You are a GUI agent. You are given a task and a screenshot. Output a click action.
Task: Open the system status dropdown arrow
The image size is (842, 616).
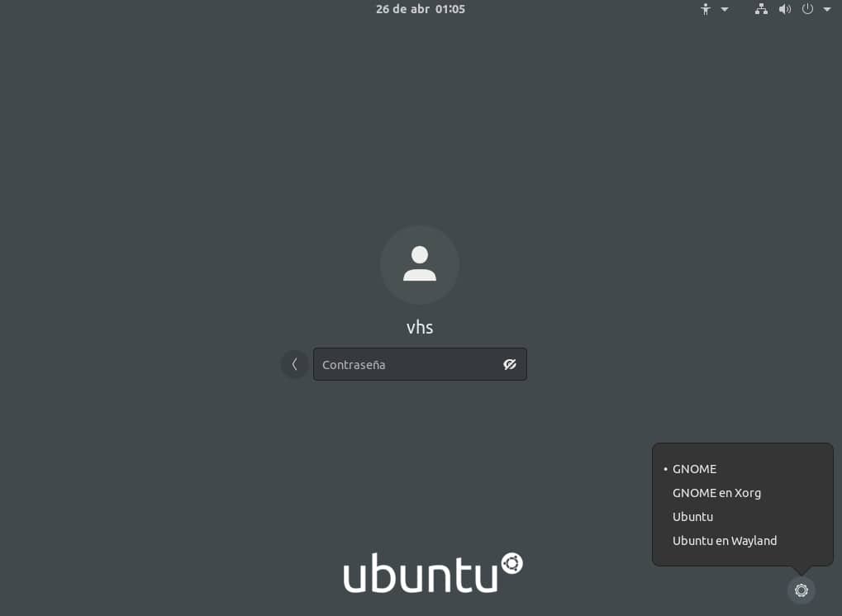pos(826,9)
